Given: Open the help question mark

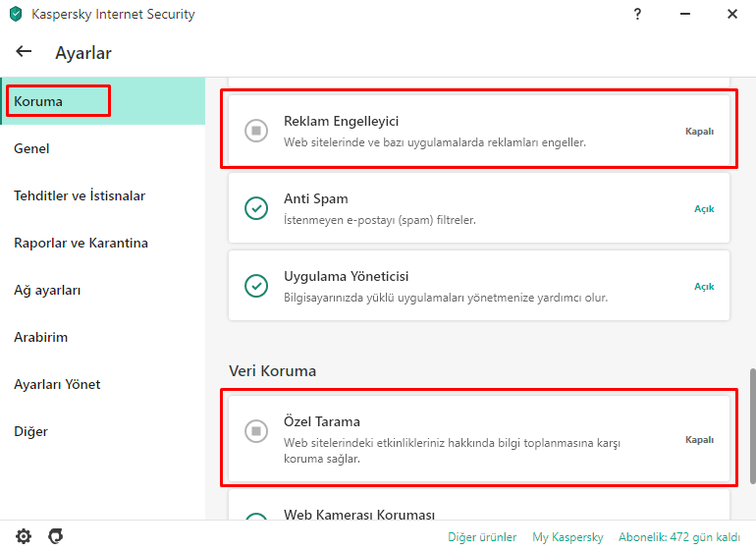Looking at the screenshot, I should click(x=637, y=14).
